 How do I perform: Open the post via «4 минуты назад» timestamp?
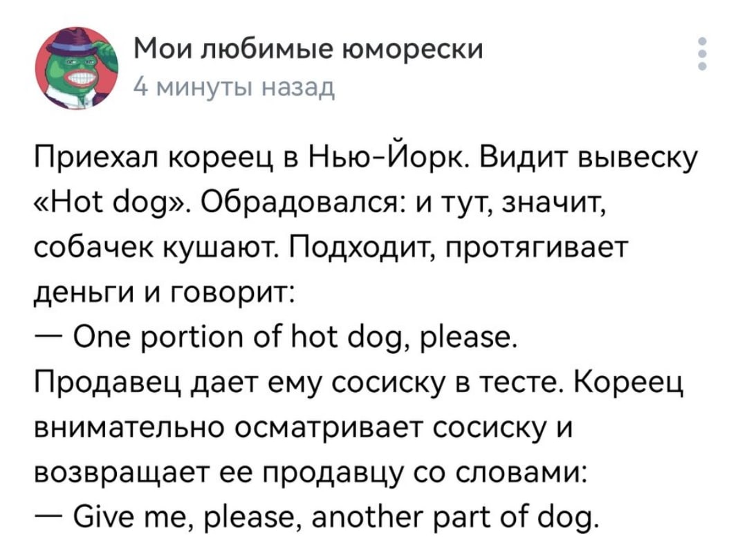click(234, 86)
